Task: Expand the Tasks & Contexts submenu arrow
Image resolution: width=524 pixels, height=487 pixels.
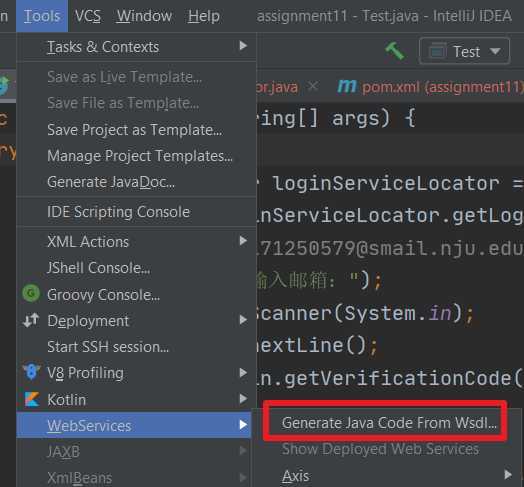Action: (243, 46)
